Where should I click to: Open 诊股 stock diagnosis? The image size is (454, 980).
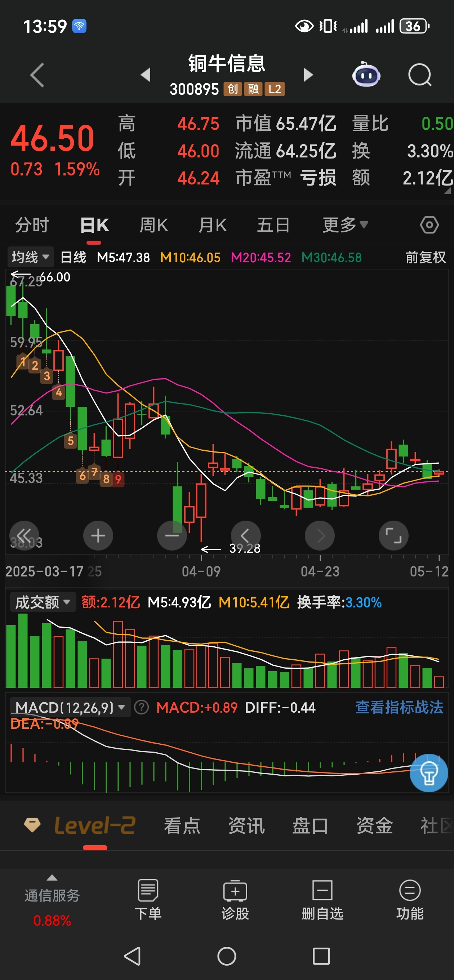coord(235,900)
